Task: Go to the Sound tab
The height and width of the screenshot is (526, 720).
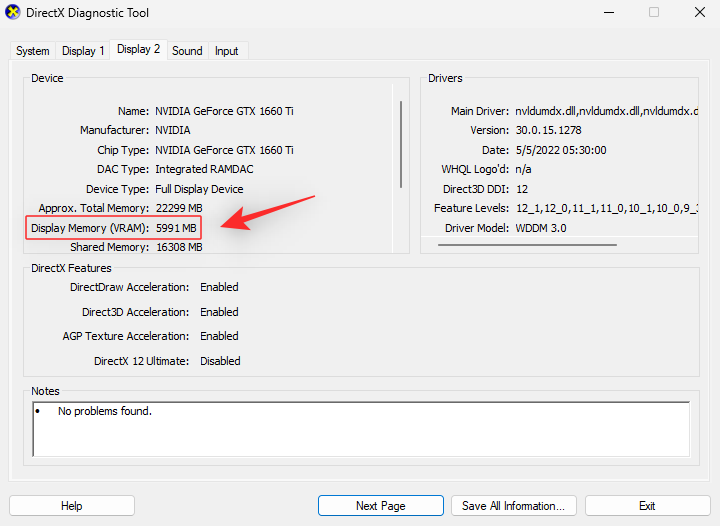Action: point(187,51)
